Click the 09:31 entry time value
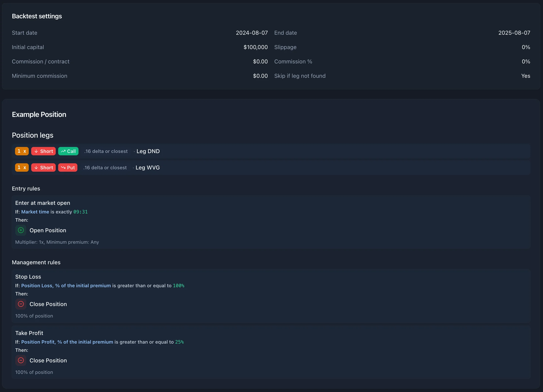The height and width of the screenshot is (392, 543). coord(80,212)
